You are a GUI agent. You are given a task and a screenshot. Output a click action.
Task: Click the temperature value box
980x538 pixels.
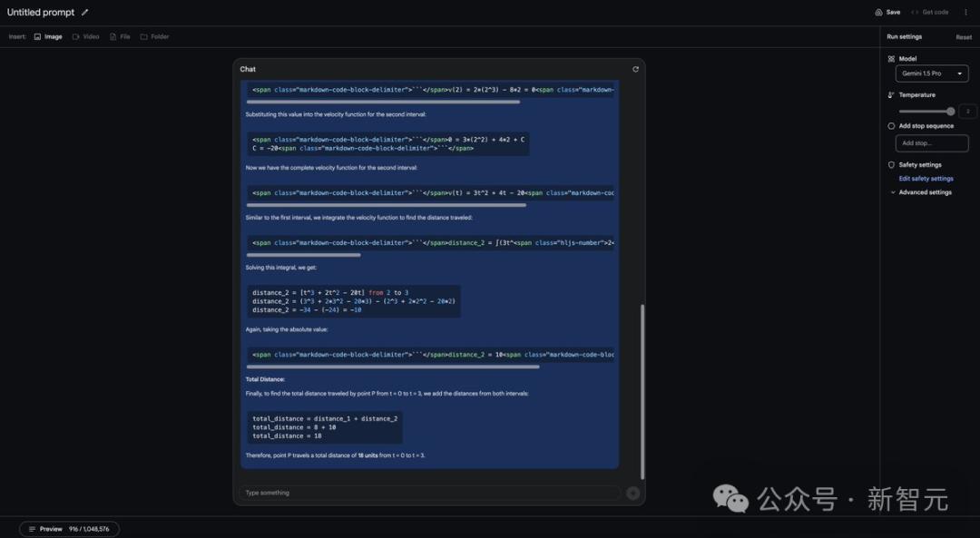(x=967, y=112)
